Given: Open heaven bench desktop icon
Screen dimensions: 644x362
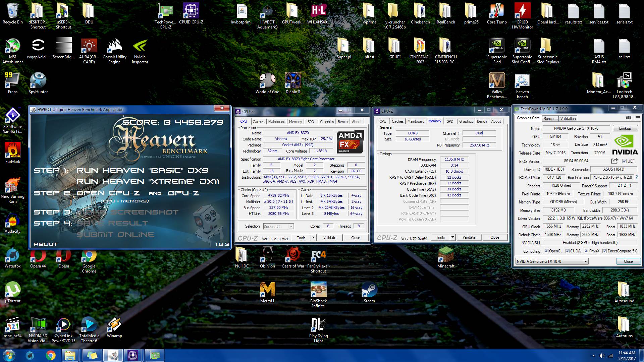Looking at the screenshot, I should click(522, 85).
